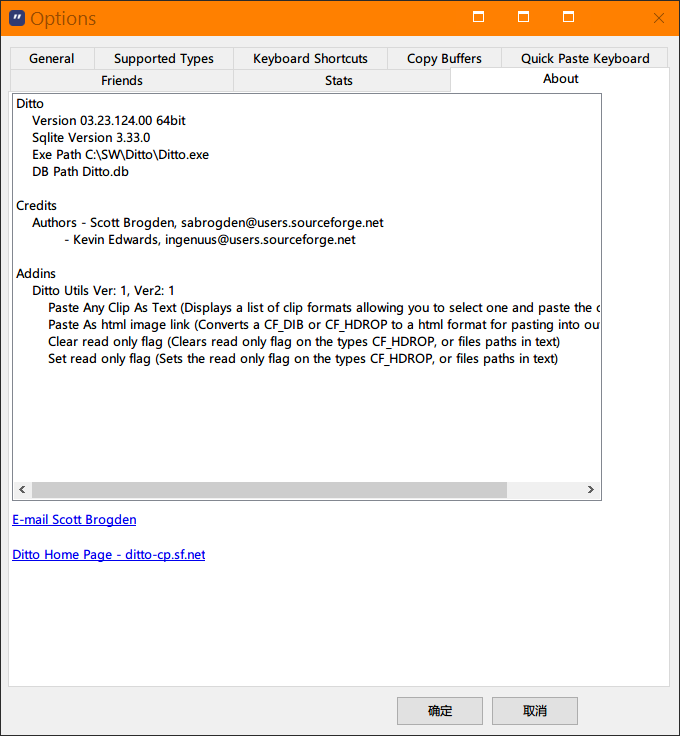This screenshot has height=736, width=680.
Task: Click the horizontal scrollbar right arrow
Action: tap(591, 490)
